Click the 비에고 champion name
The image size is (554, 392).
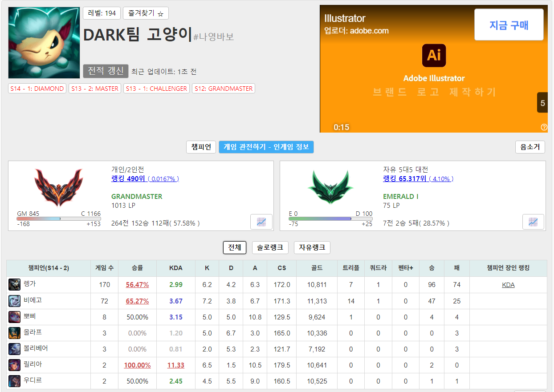(x=33, y=300)
